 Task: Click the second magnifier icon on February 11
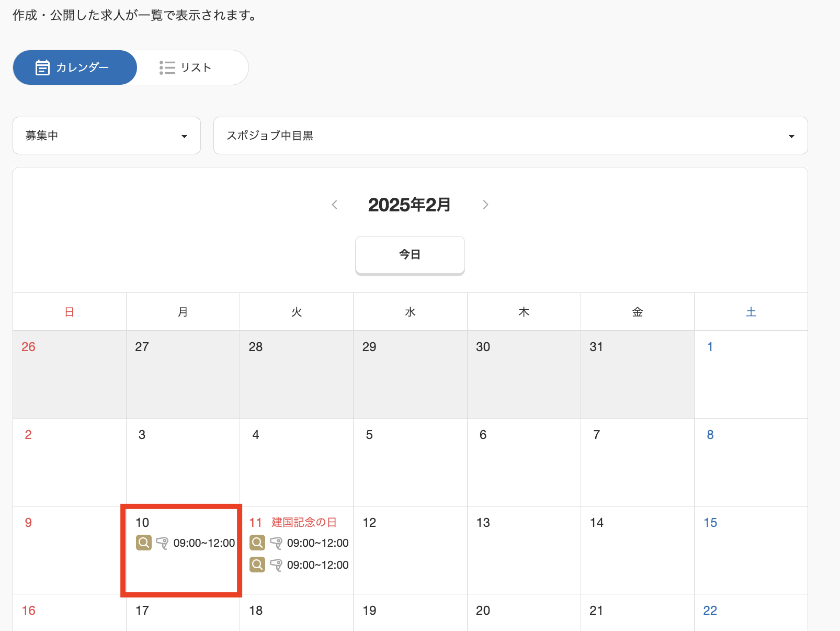pos(257,565)
